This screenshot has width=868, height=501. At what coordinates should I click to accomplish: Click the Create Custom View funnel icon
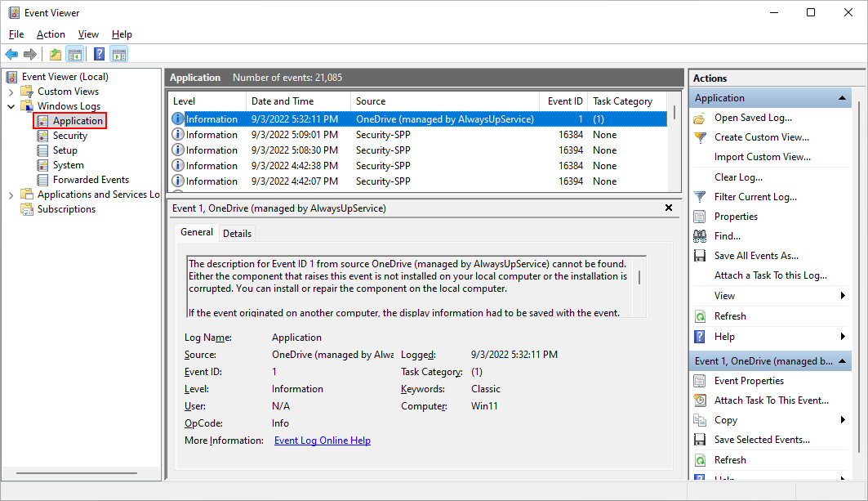click(x=700, y=137)
